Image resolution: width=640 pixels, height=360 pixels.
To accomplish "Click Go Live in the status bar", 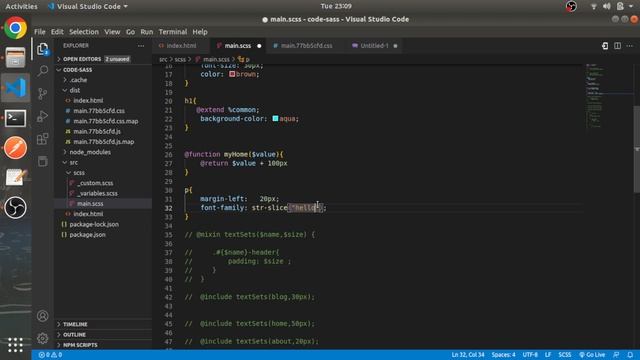I will [592, 355].
